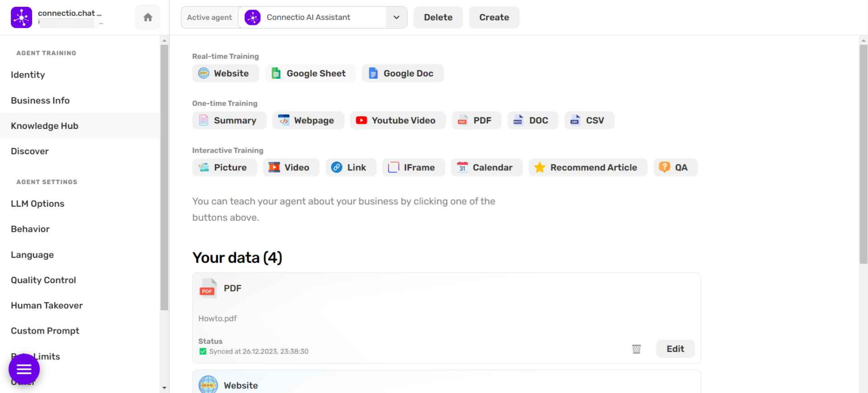Add a Calendar interactive training
Image resolution: width=868 pixels, height=393 pixels.
(x=487, y=167)
